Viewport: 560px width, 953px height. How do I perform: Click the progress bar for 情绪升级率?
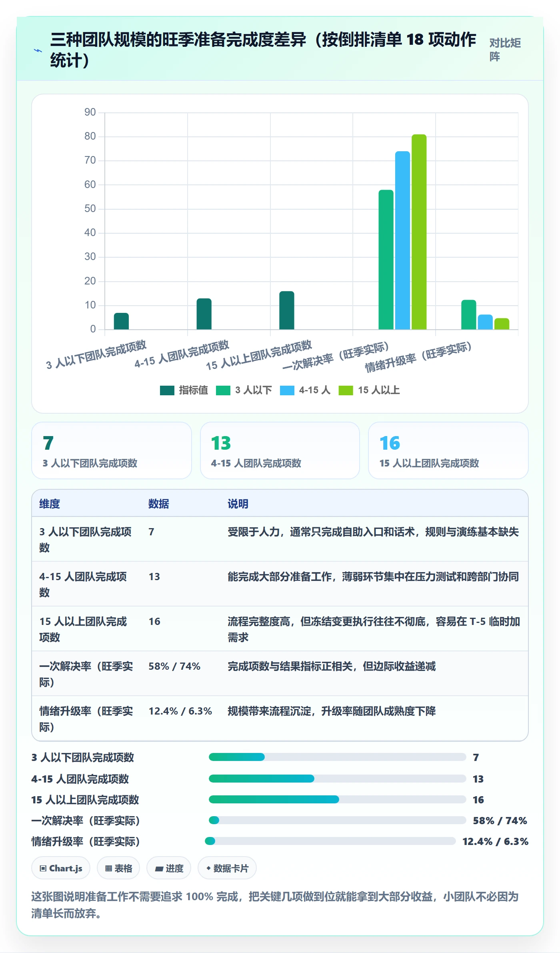point(330,841)
